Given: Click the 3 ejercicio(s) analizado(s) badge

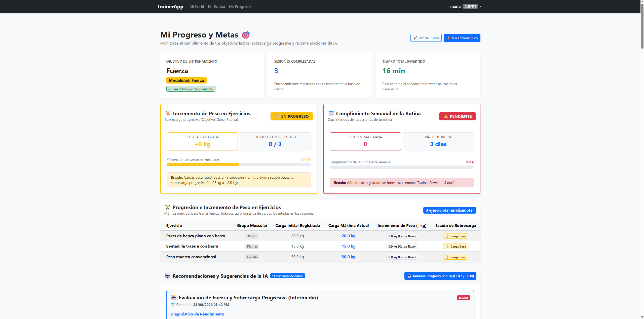Looking at the screenshot, I should (449, 210).
